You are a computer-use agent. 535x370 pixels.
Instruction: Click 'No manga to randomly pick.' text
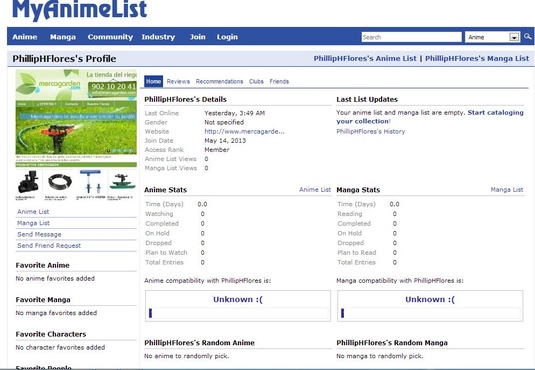(380, 356)
